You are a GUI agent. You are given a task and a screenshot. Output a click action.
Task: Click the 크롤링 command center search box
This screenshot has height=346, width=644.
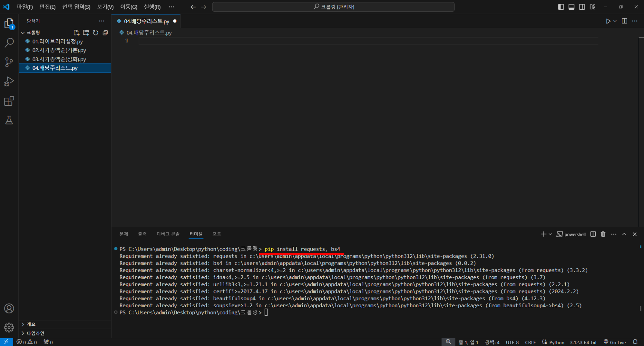[333, 7]
